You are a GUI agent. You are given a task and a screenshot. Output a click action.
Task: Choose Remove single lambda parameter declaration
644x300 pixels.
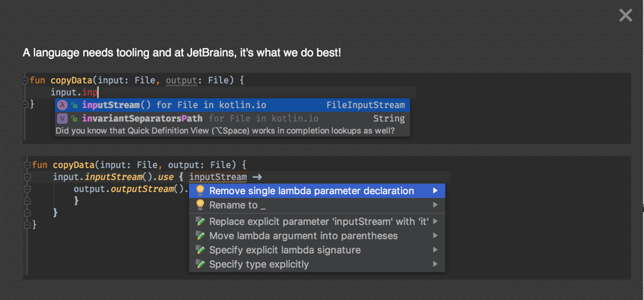[316, 190]
